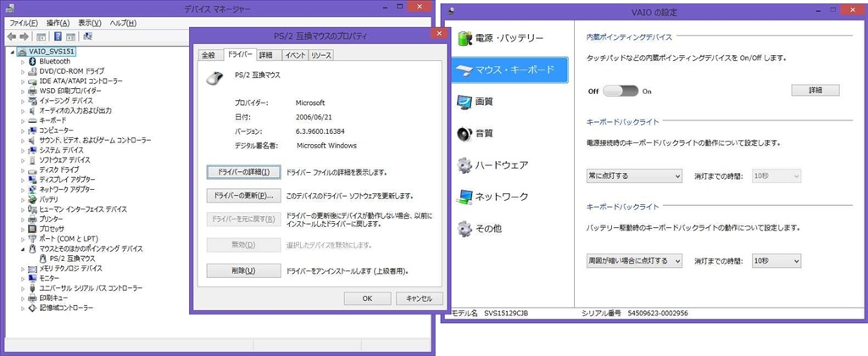Screen dimensions: 868x356
Task: Click ドライバーの詳細(I) button
Action: pos(243,172)
